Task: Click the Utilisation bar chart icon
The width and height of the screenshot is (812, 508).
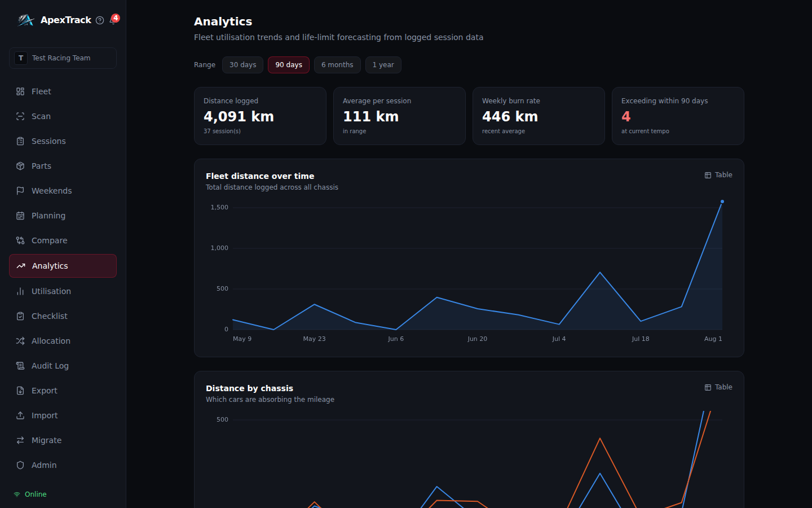Action: [x=20, y=291]
